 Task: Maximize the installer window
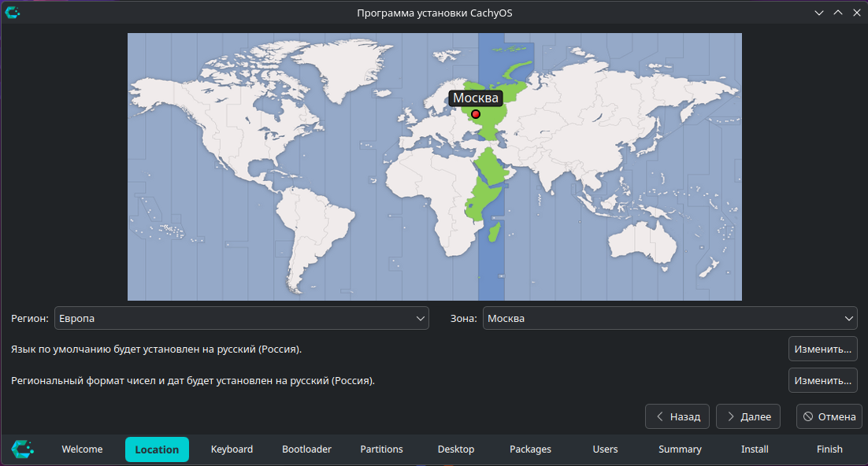[838, 13]
